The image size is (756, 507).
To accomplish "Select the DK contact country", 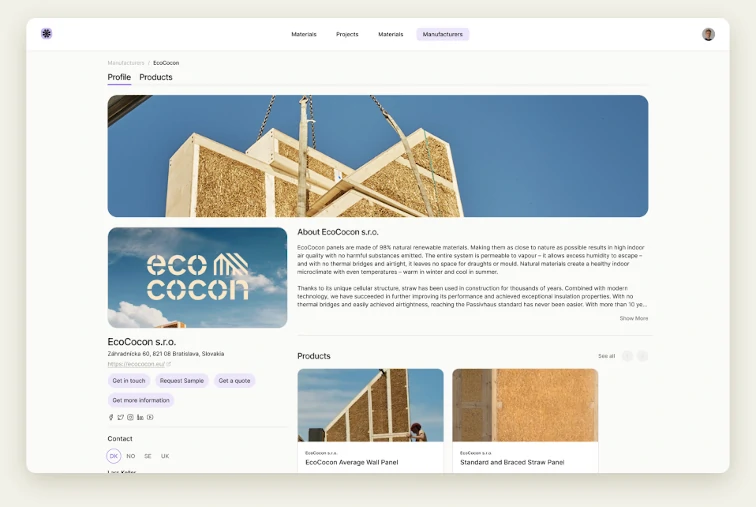I will coord(114,456).
